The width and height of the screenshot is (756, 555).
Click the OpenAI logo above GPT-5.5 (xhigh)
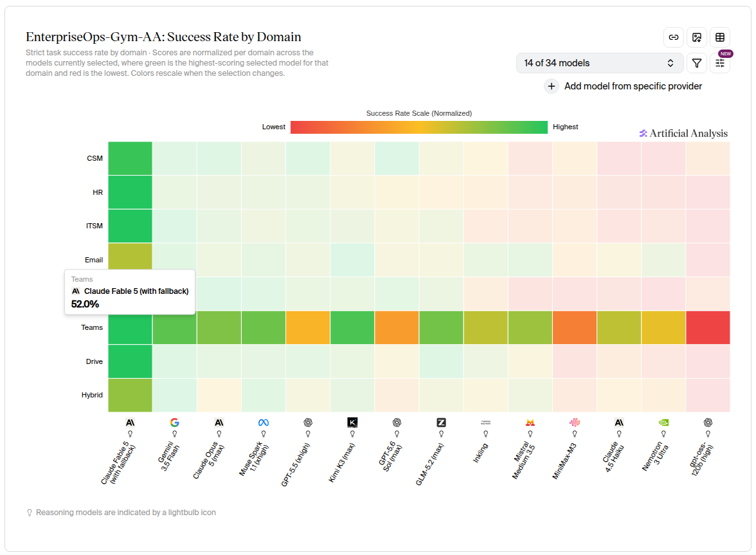coord(307,423)
